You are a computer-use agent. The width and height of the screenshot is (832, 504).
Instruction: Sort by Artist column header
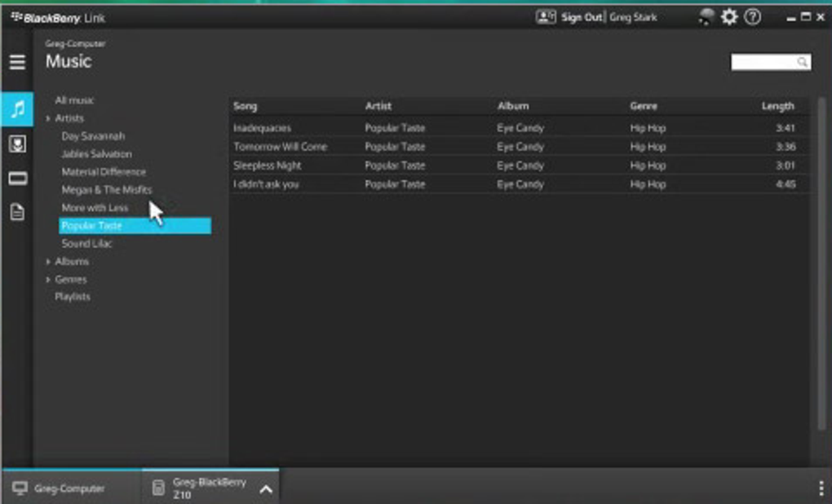(x=378, y=106)
